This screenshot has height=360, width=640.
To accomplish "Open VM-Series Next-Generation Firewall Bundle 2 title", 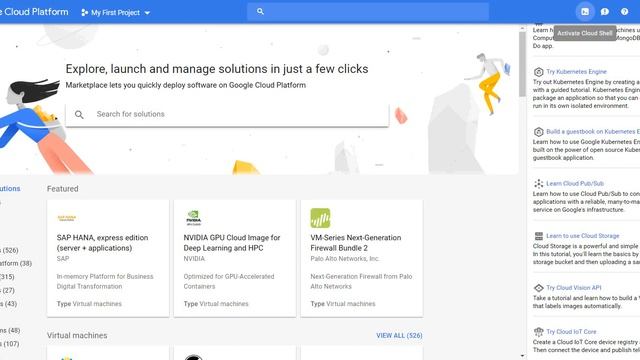I will (356, 243).
